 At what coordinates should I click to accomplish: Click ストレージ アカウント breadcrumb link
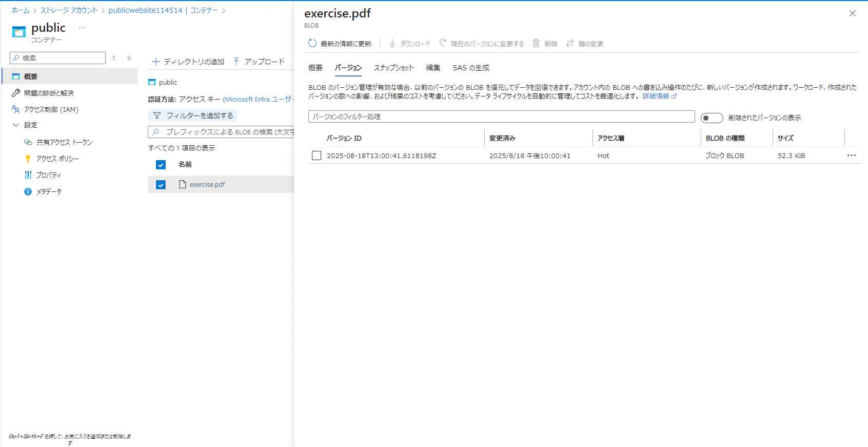(x=69, y=10)
